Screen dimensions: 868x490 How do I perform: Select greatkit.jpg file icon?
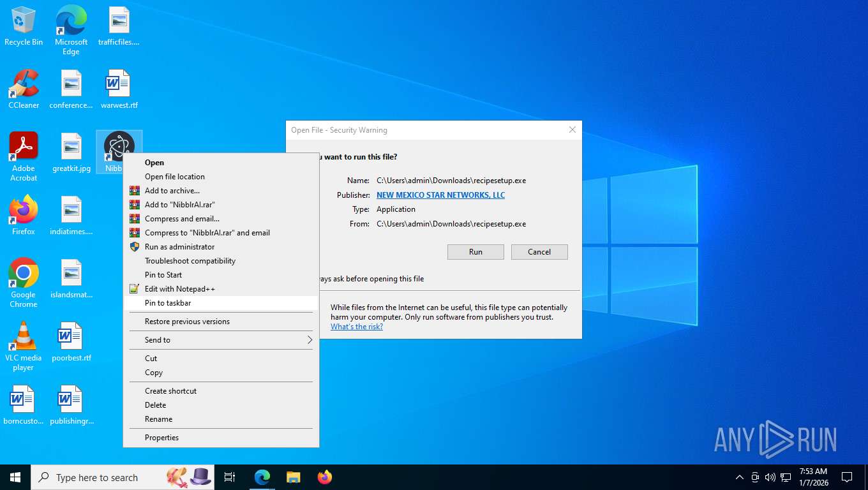coord(71,153)
